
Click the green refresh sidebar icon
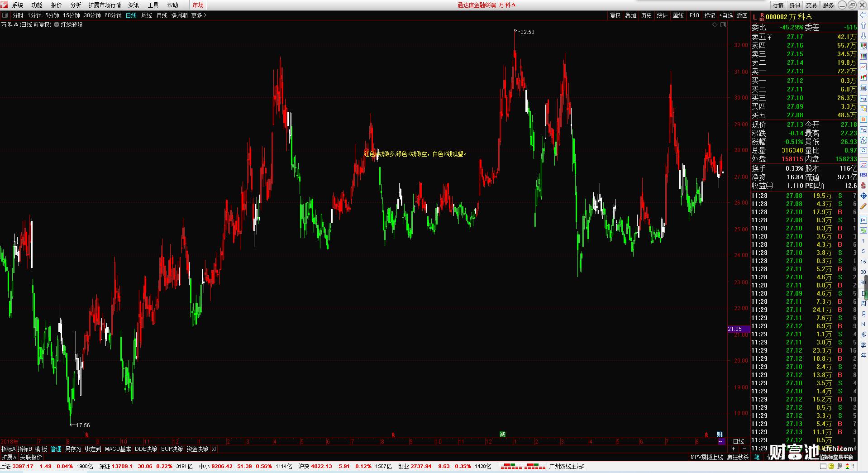pyautogui.click(x=863, y=230)
